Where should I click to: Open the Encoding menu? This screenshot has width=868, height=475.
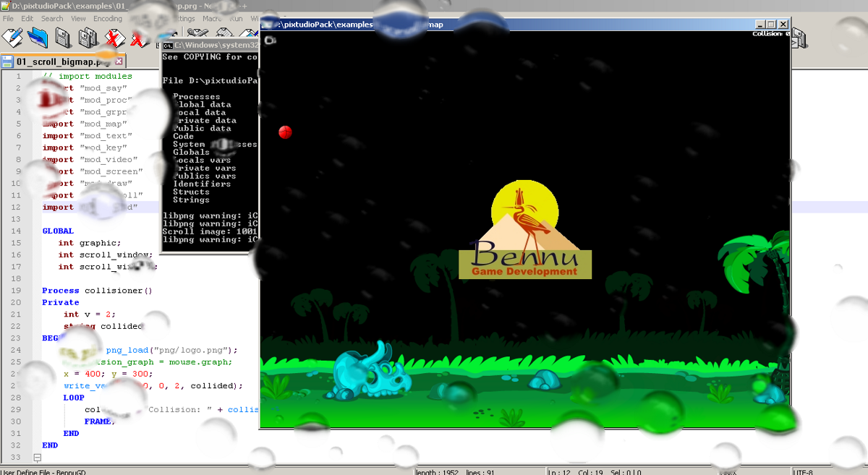[x=108, y=18]
